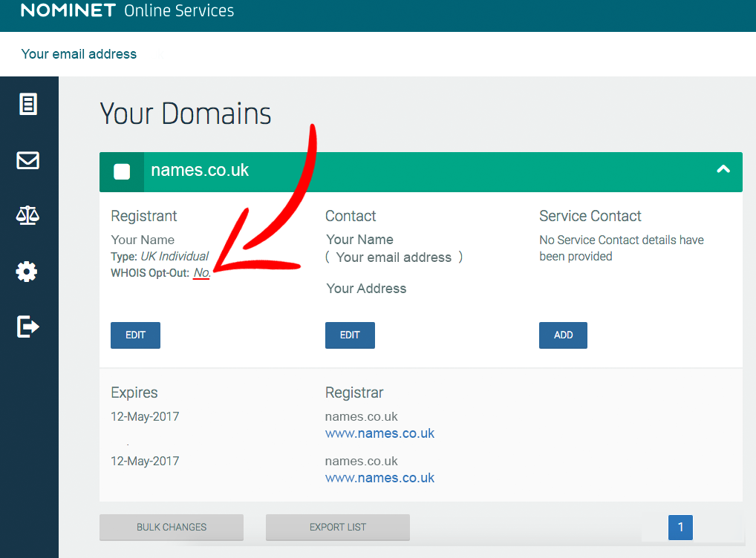Edit the Contact details
The height and width of the screenshot is (558, 756).
(x=350, y=335)
